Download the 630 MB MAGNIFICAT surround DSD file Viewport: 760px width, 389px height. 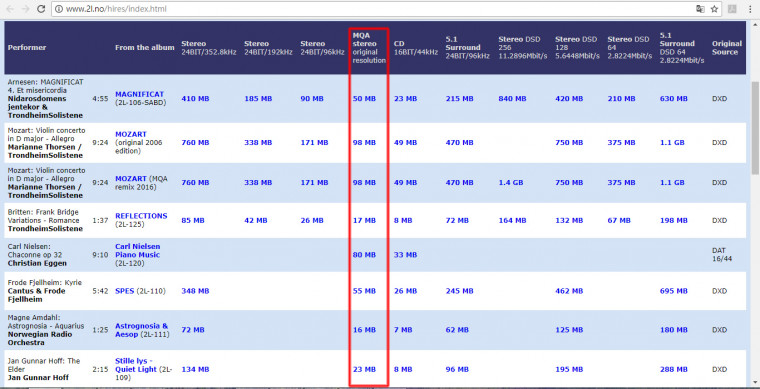(x=674, y=99)
